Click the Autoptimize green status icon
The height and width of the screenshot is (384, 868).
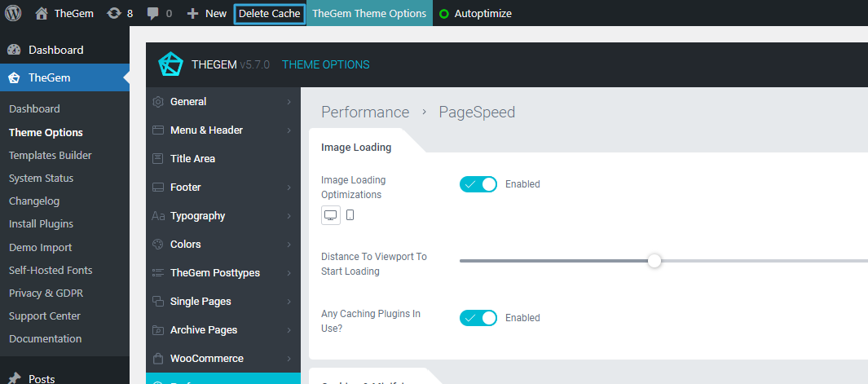pos(444,14)
